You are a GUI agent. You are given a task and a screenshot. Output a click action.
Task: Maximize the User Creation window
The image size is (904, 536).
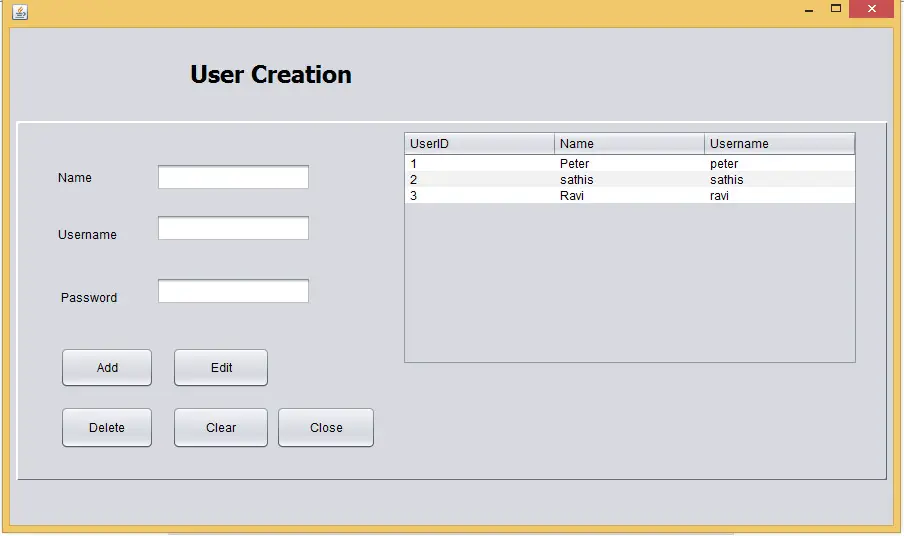tap(836, 9)
